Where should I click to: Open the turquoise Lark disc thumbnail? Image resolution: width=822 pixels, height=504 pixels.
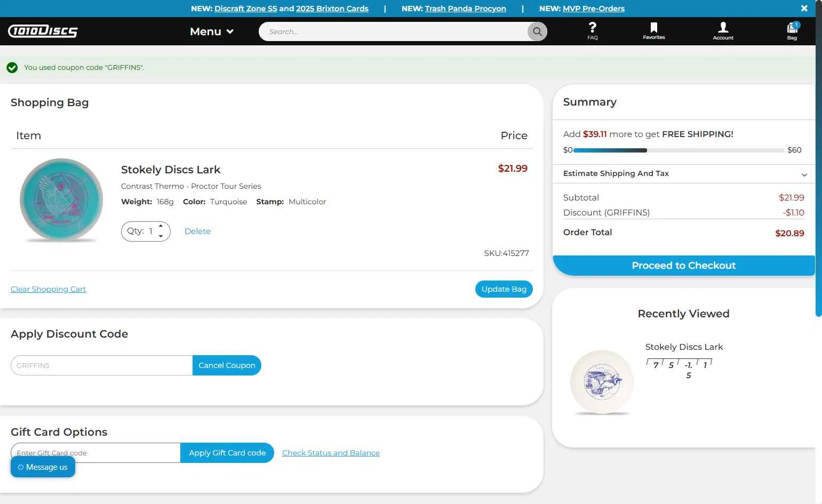(61, 201)
